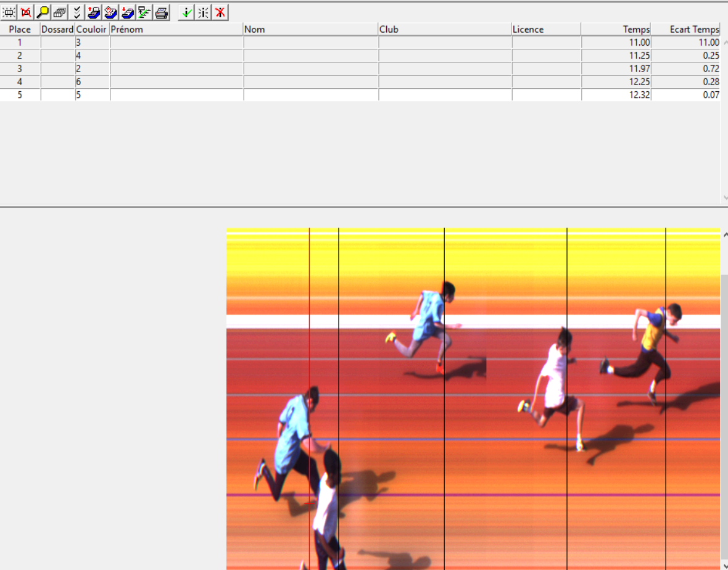728x570 pixels.
Task: Click the double check marks toolbar icon
Action: coord(77,12)
